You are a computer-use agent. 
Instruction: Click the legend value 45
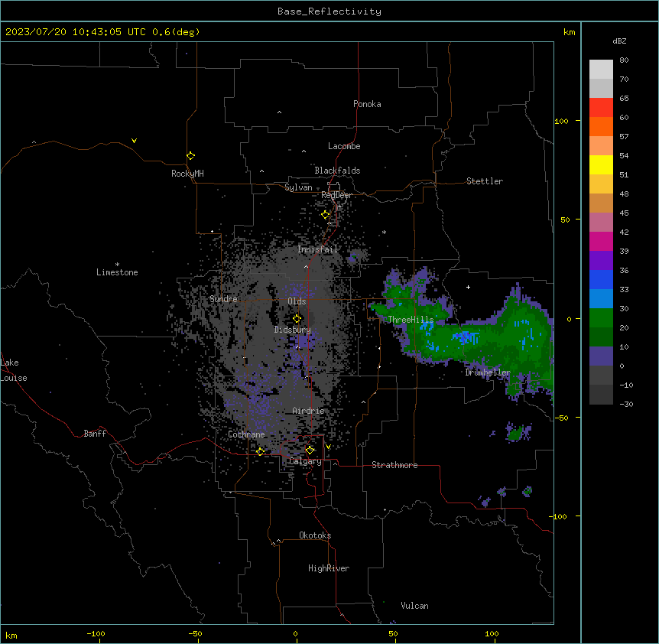click(624, 213)
